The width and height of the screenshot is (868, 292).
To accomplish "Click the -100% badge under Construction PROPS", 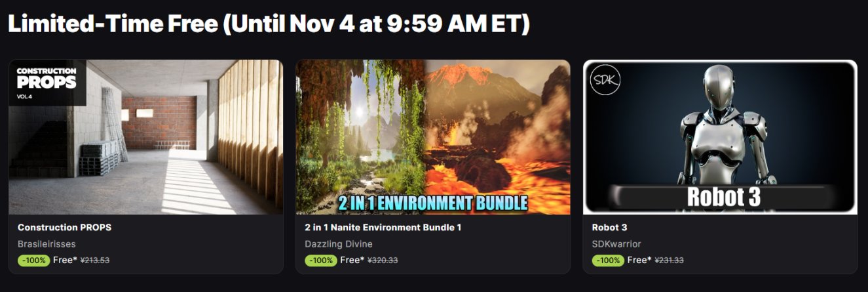I will click(33, 261).
